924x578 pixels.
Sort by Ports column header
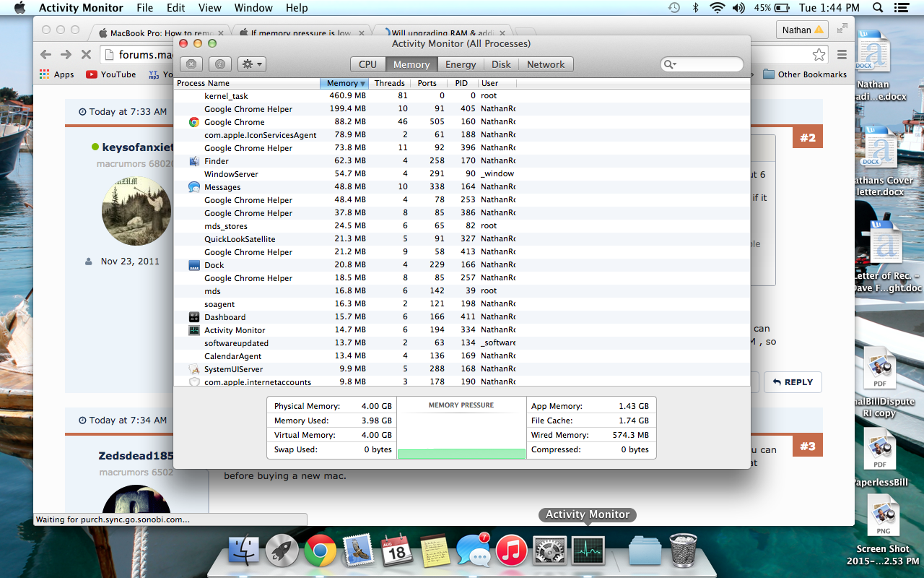tap(427, 83)
